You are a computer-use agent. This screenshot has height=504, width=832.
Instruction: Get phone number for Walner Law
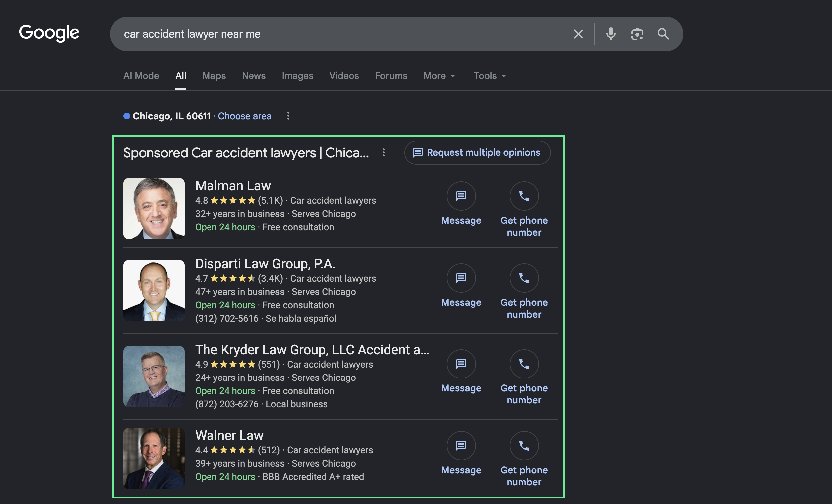(524, 459)
